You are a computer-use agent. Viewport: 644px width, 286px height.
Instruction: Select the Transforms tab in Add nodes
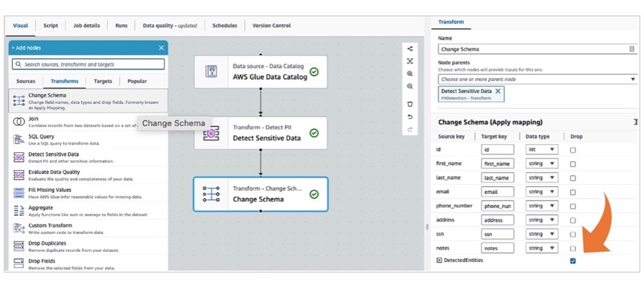pos(65,81)
